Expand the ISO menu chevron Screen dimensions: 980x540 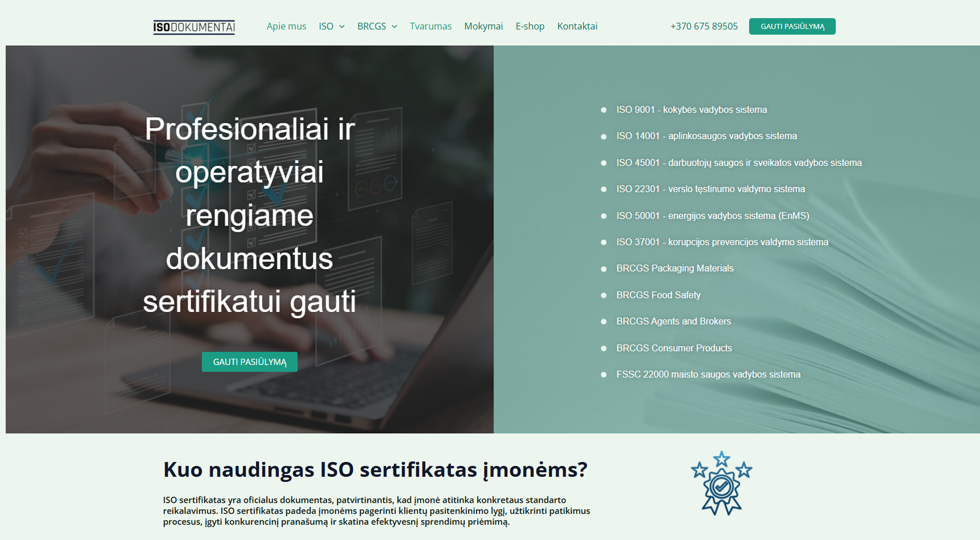coord(342,26)
